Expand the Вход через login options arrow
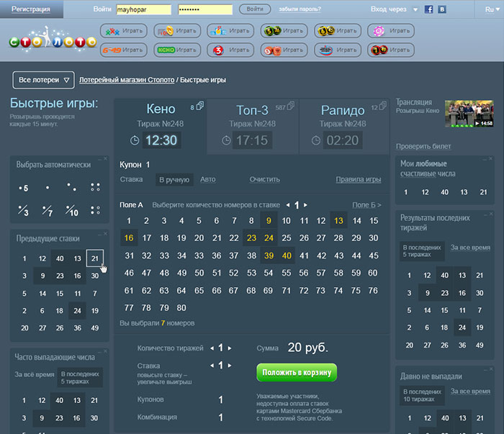This screenshot has height=434, width=504. tap(415, 9)
